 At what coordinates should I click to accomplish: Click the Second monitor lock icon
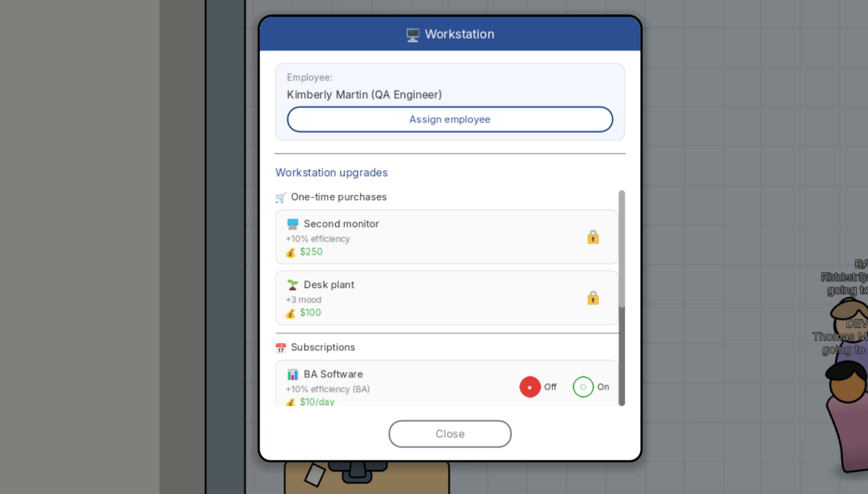coord(593,237)
